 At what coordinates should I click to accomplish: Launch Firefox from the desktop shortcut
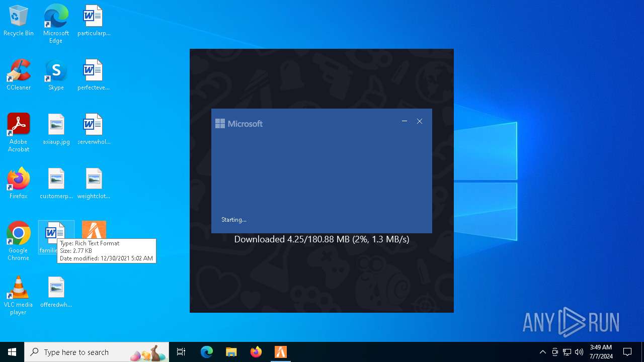(19, 184)
